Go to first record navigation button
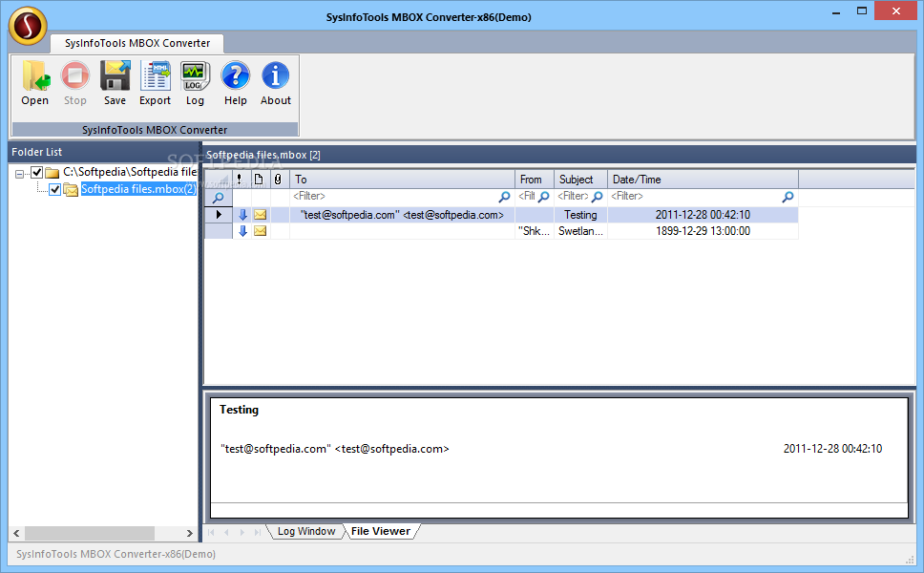Viewport: 924px width, 573px height. 211,532
